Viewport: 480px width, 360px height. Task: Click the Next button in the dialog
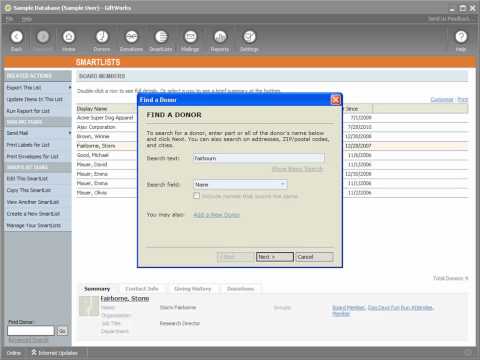pyautogui.click(x=275, y=257)
